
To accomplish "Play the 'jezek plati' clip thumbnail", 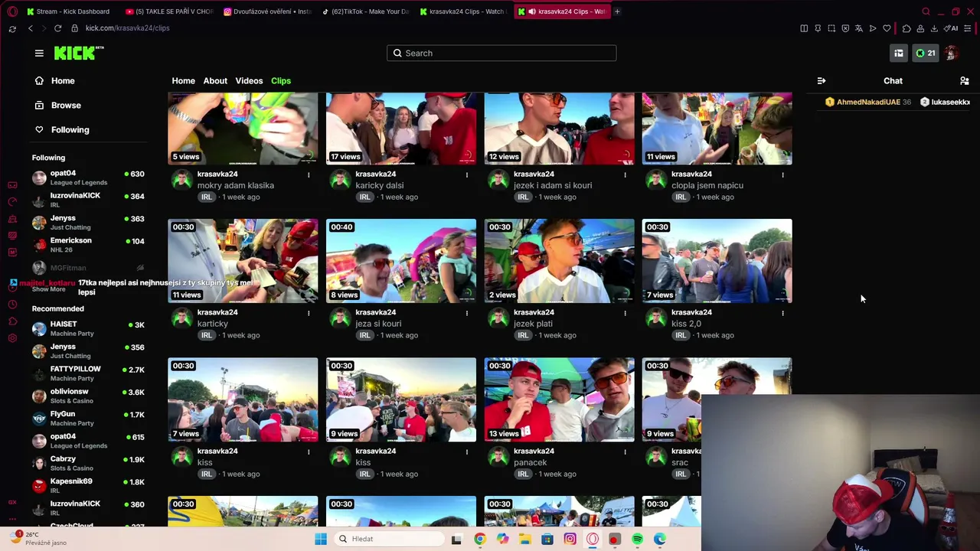I will pyautogui.click(x=559, y=261).
